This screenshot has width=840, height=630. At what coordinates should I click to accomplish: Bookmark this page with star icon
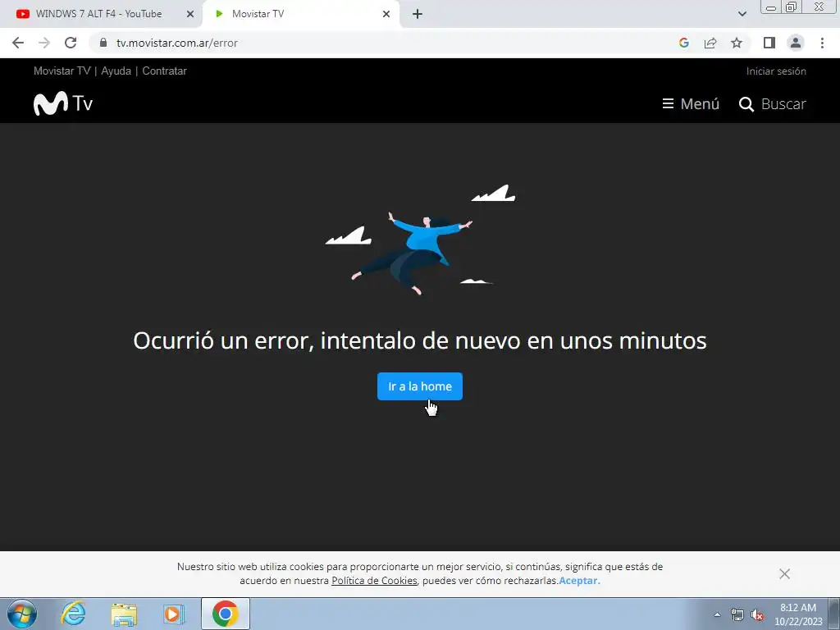pyautogui.click(x=737, y=43)
